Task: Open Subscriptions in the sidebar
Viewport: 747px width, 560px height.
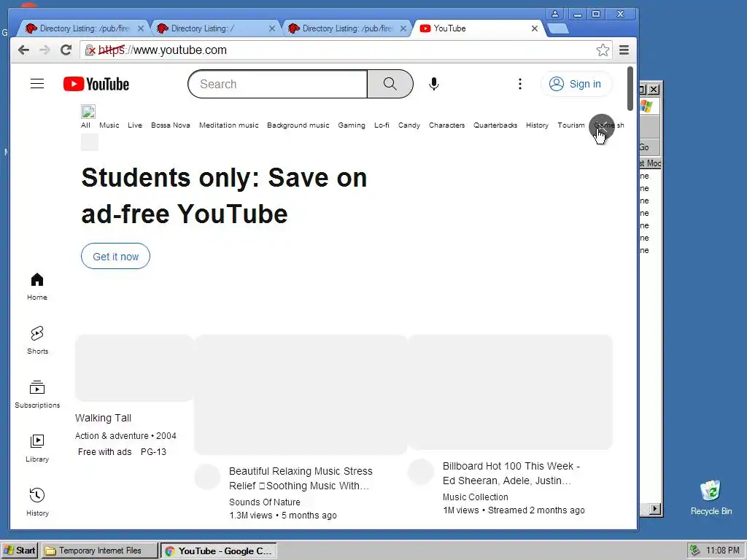Action: [37, 394]
